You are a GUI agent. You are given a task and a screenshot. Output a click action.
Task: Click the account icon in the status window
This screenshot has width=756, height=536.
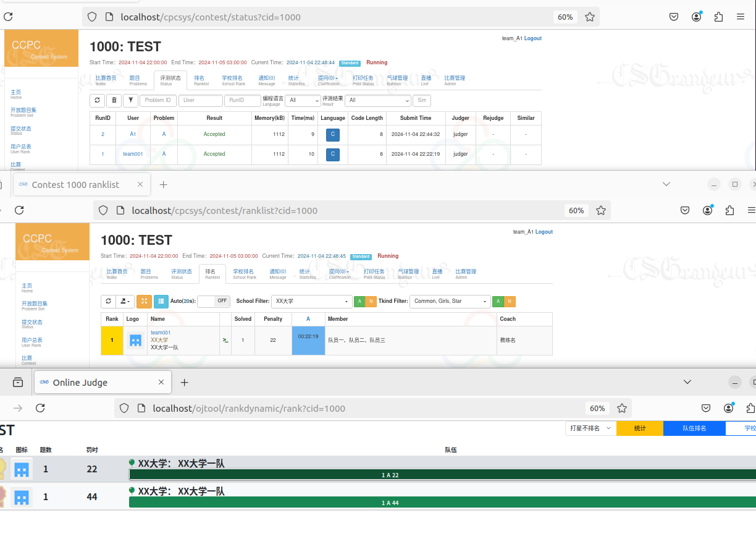[x=697, y=17]
